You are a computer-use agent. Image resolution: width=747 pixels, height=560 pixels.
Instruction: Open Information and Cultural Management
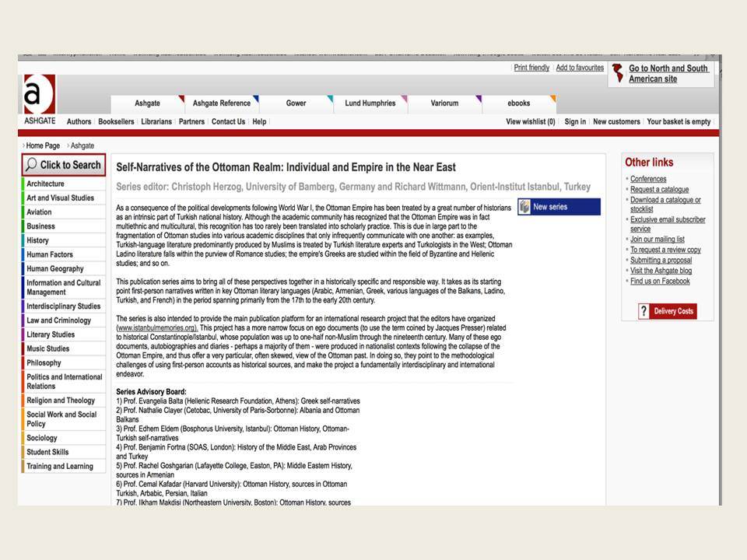(63, 288)
